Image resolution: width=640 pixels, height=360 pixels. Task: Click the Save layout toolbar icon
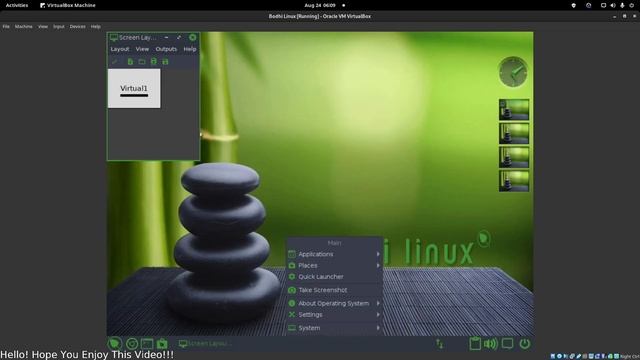click(x=153, y=62)
